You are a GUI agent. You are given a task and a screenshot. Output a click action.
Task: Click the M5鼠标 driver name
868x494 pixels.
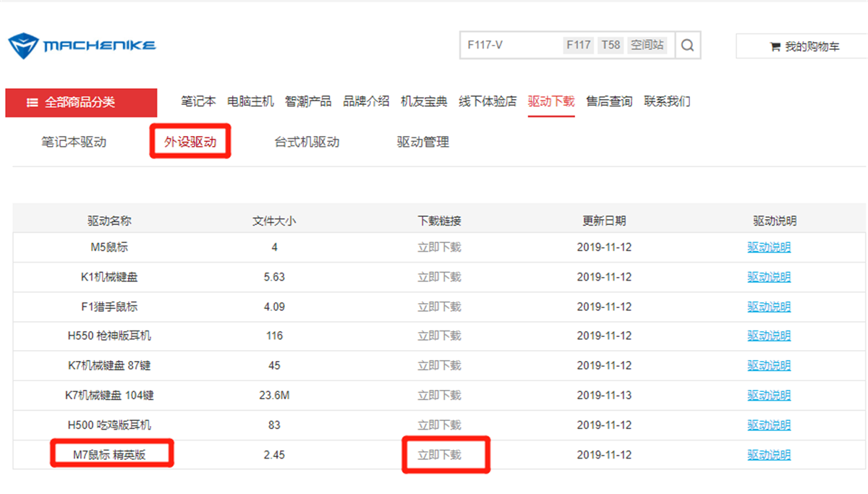coord(109,247)
